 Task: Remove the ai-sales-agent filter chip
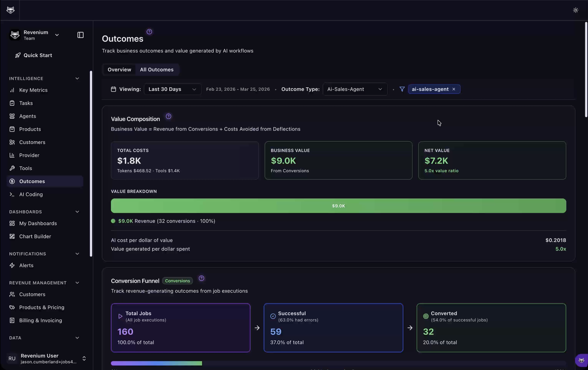pyautogui.click(x=454, y=89)
